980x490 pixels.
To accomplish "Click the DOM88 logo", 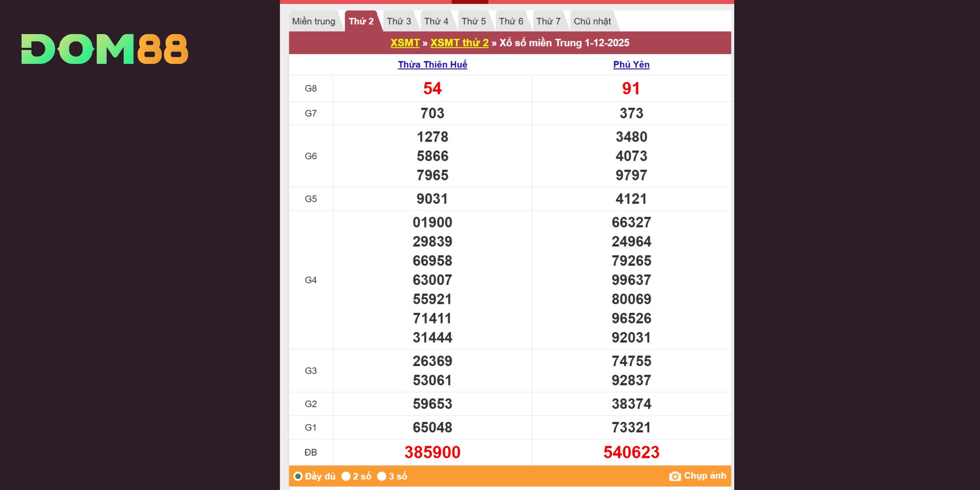I will point(105,49).
